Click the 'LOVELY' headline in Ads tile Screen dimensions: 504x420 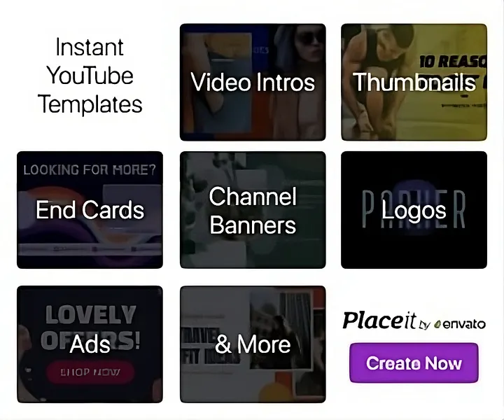(90, 315)
